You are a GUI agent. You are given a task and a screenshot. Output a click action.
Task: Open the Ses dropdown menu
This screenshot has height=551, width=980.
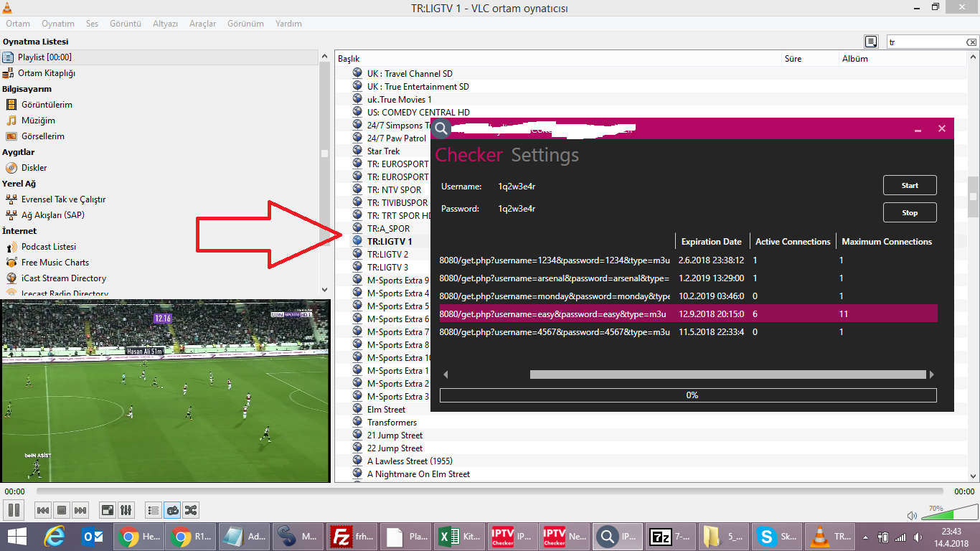(91, 24)
